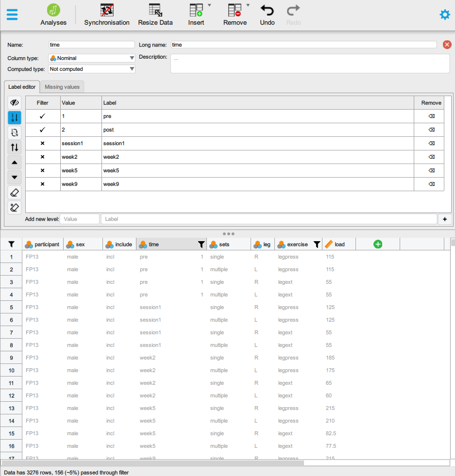Open the Insert dropdown arrow
This screenshot has height=476, width=455.
click(209, 5)
